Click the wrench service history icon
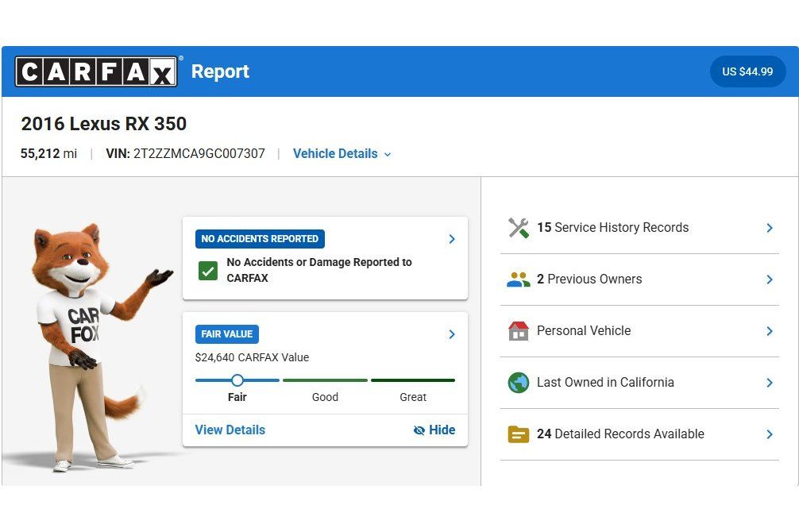Viewport: 799px width, 532px height. [518, 228]
